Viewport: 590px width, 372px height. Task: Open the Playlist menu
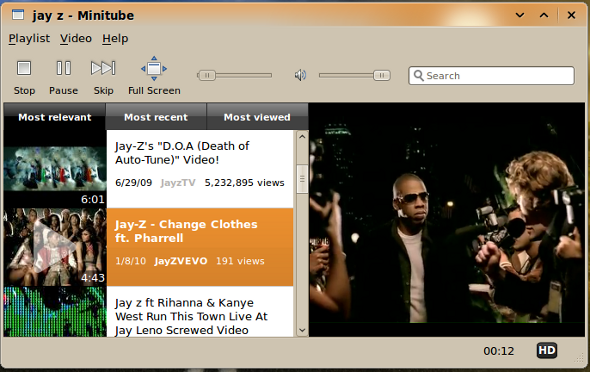[x=29, y=38]
